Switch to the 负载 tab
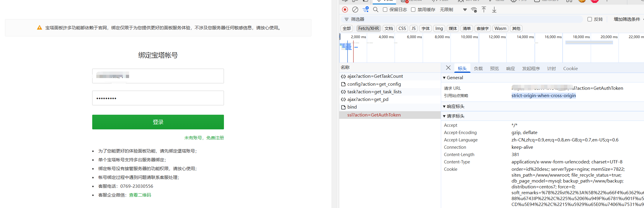The image size is (644, 208). pos(478,68)
